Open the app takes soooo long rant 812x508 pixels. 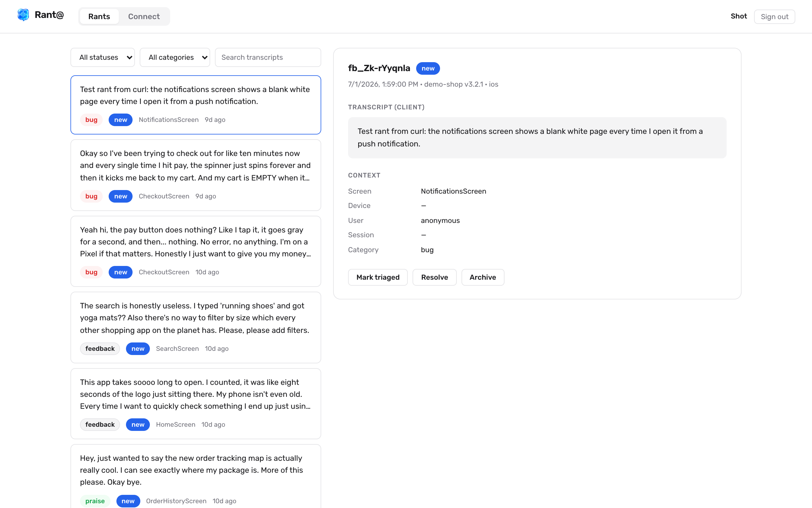[196, 404]
